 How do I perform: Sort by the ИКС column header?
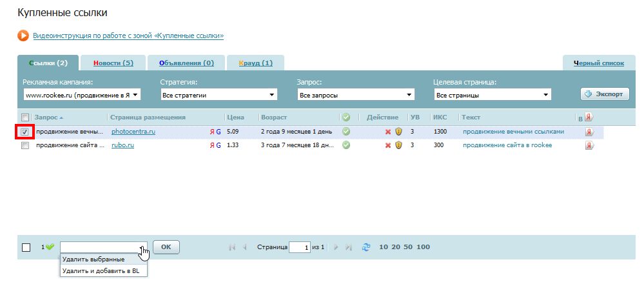click(438, 117)
